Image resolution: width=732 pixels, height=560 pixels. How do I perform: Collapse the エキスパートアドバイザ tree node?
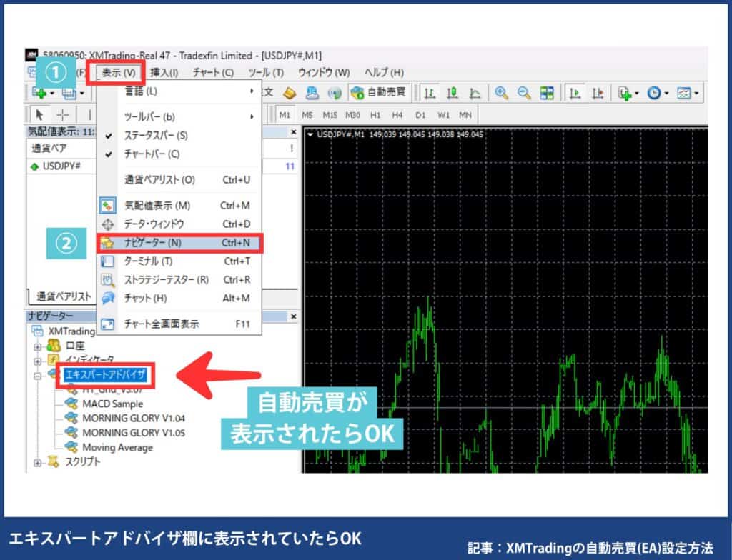tap(38, 376)
